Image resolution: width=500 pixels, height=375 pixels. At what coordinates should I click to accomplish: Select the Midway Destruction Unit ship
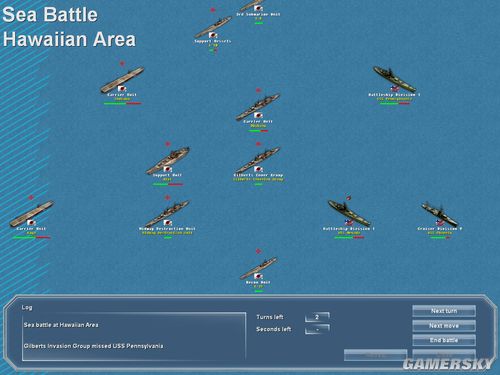point(168,213)
